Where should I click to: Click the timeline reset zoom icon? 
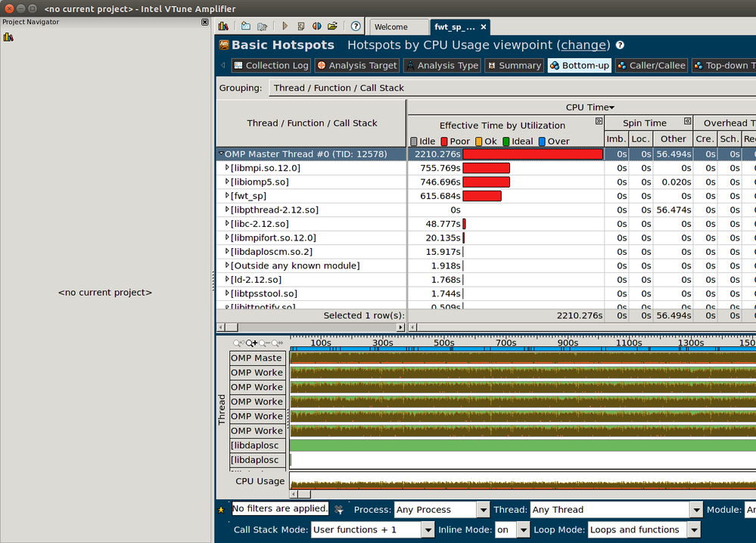click(277, 343)
